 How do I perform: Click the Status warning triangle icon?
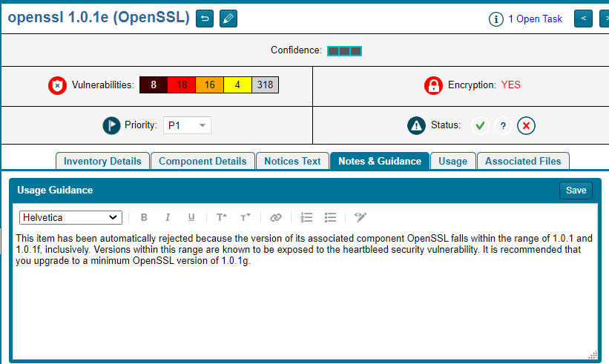pyautogui.click(x=416, y=126)
